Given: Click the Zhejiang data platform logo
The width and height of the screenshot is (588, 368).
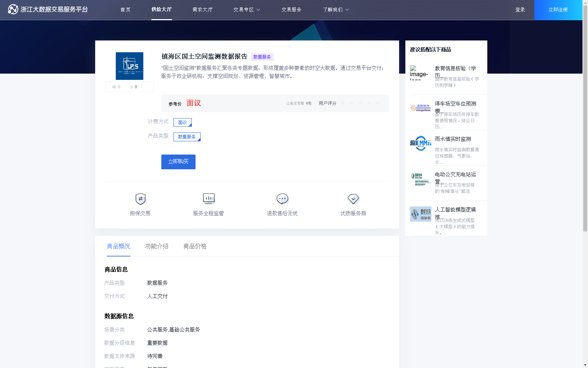Looking at the screenshot, I should 48,10.
